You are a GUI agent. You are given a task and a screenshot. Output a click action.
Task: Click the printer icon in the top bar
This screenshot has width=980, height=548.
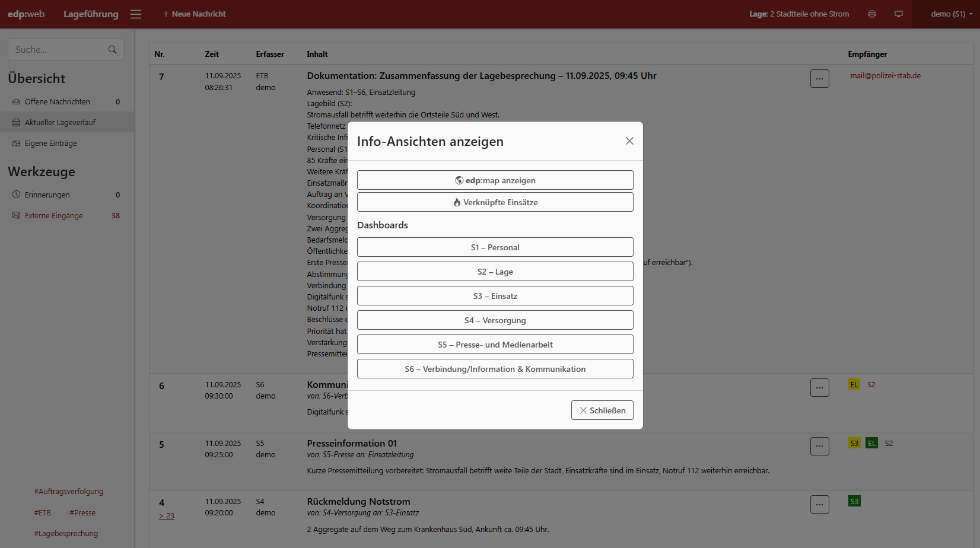point(871,14)
